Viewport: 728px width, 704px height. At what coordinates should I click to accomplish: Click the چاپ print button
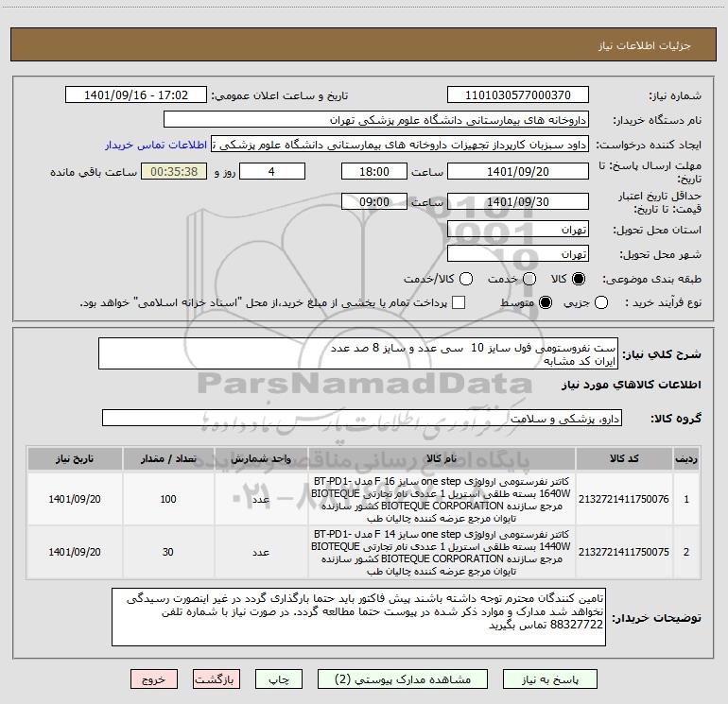tap(279, 679)
